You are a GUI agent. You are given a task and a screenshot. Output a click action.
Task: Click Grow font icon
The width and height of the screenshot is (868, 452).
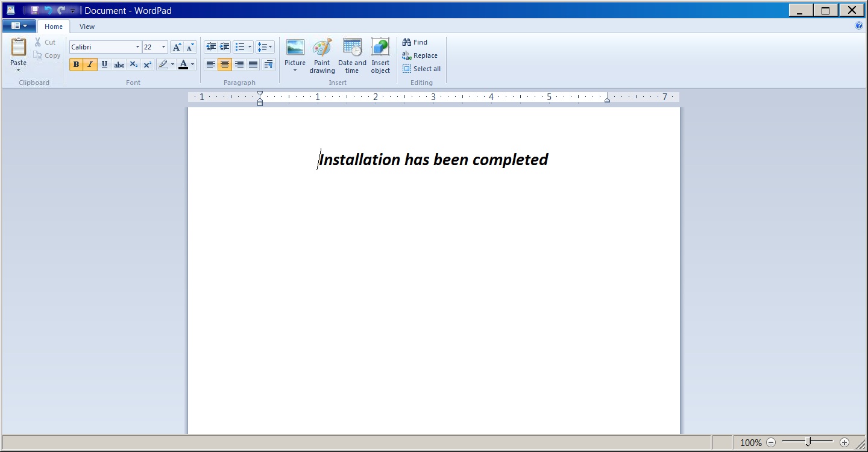pyautogui.click(x=177, y=47)
